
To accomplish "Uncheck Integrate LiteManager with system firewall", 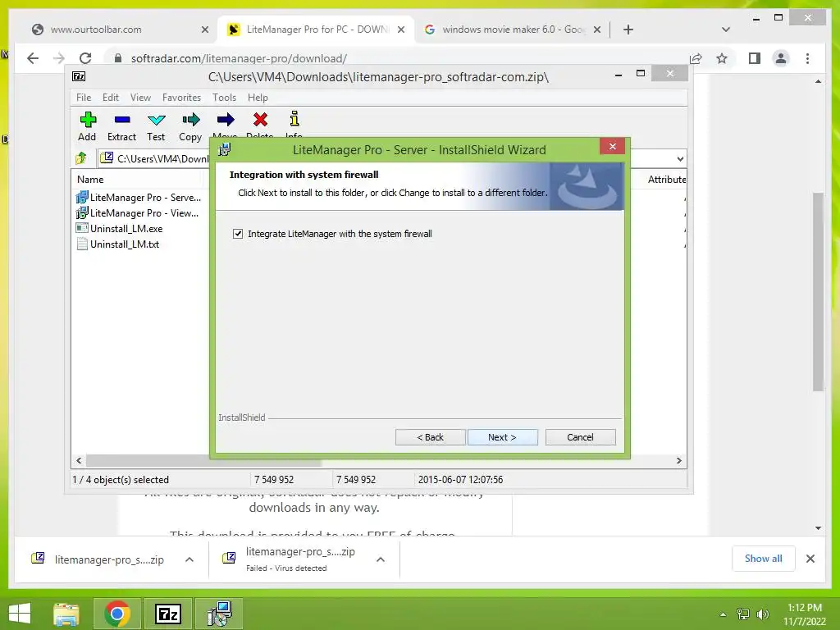I will click(x=238, y=234).
